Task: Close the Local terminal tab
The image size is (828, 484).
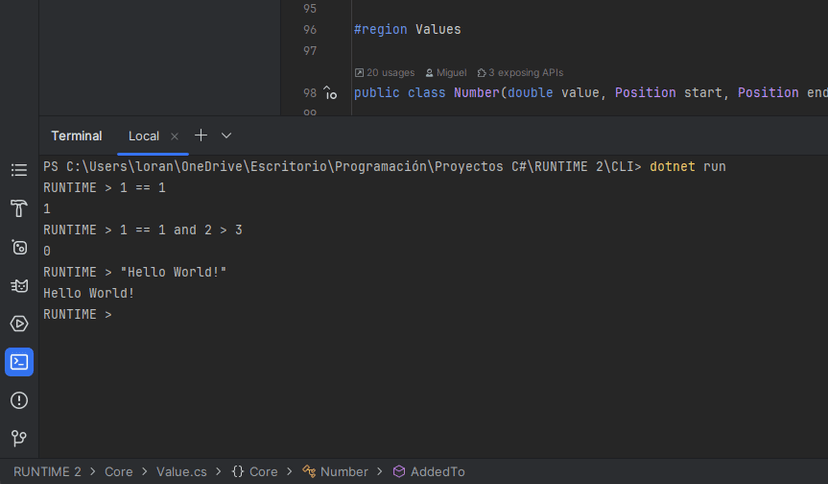Action: click(175, 136)
